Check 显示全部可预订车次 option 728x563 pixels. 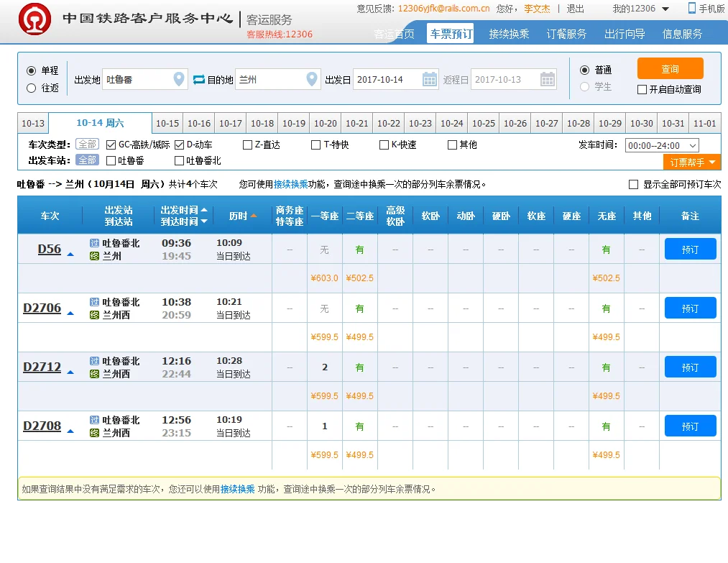634,182
